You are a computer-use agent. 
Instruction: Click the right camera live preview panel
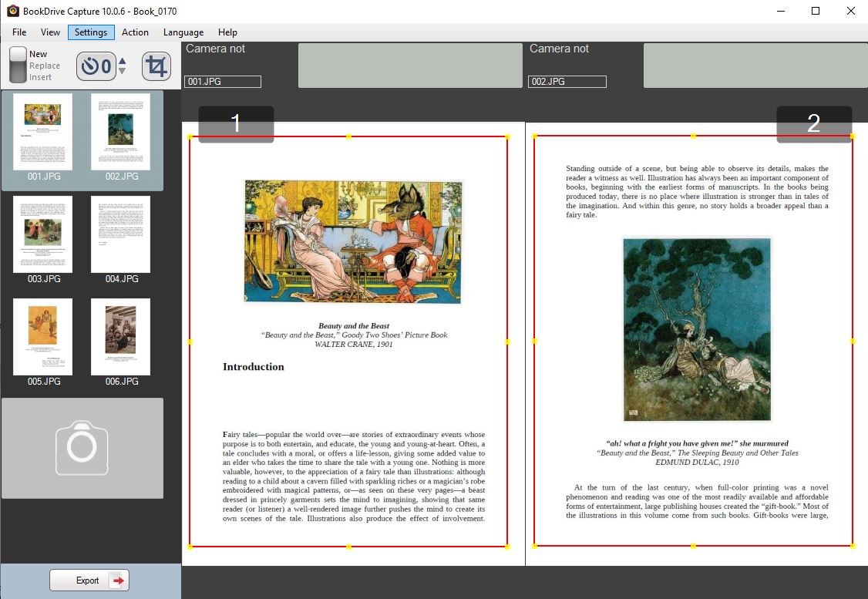tap(755, 66)
